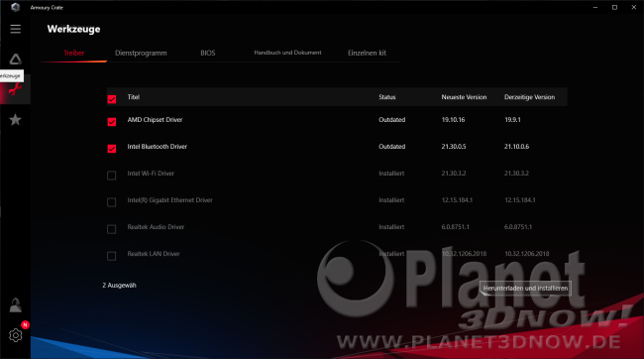644x359 pixels.
Task: Toggle the select-all checkbox next to Titel
Action: [112, 99]
